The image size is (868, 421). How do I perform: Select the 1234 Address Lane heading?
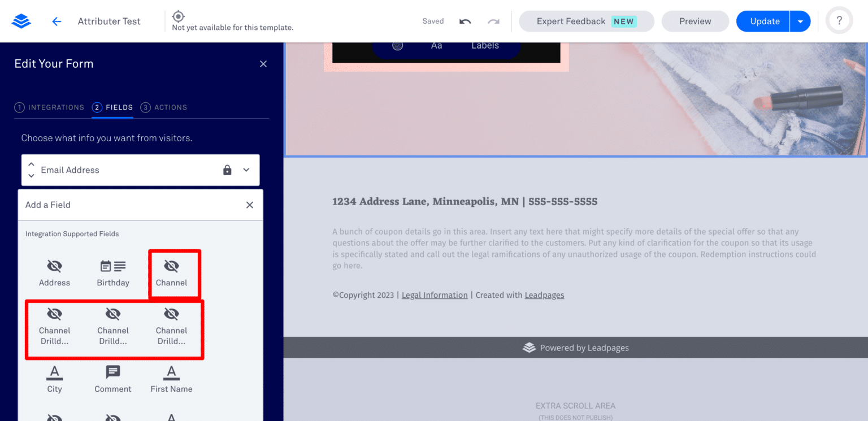tap(465, 202)
